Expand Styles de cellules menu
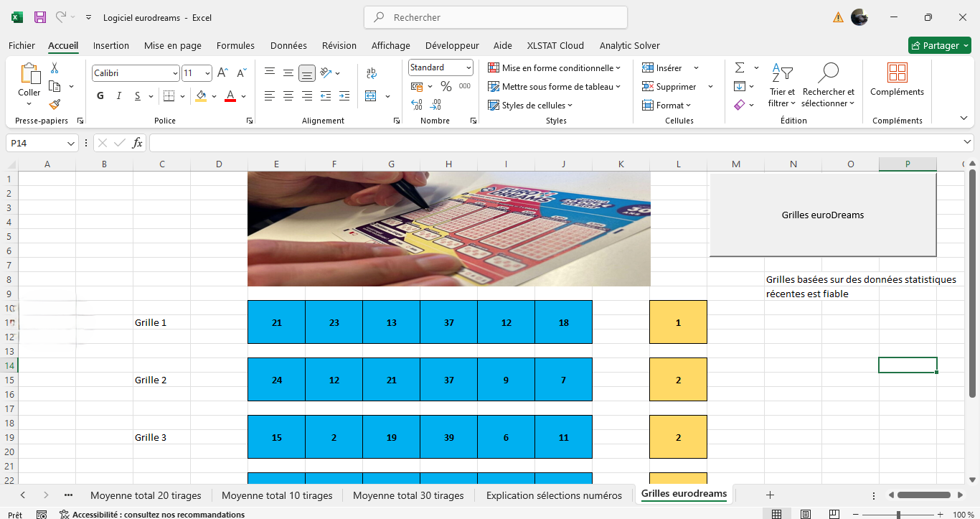 [x=530, y=105]
